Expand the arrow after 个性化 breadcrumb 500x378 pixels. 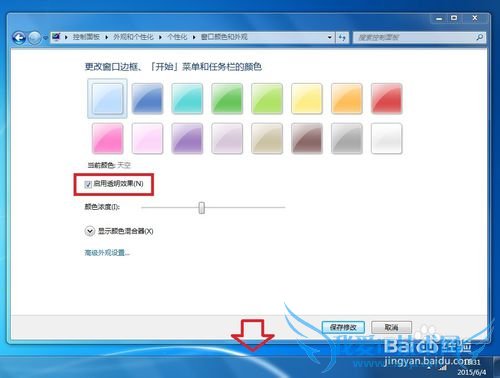tap(194, 37)
